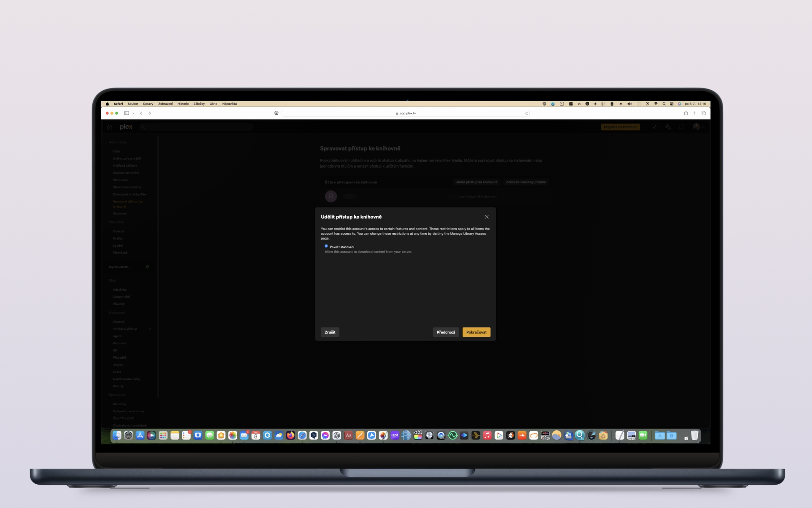Open the Historie menu

pyautogui.click(x=183, y=104)
